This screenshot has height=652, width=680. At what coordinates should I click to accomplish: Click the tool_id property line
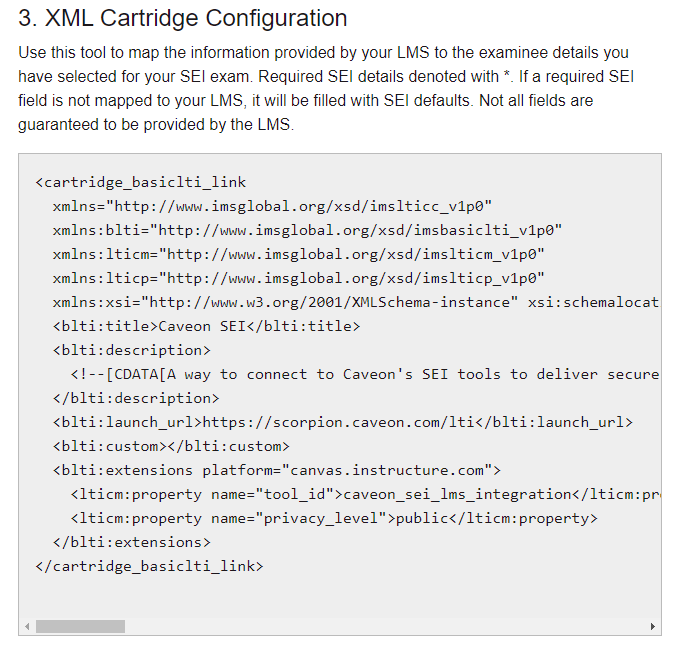[365, 494]
